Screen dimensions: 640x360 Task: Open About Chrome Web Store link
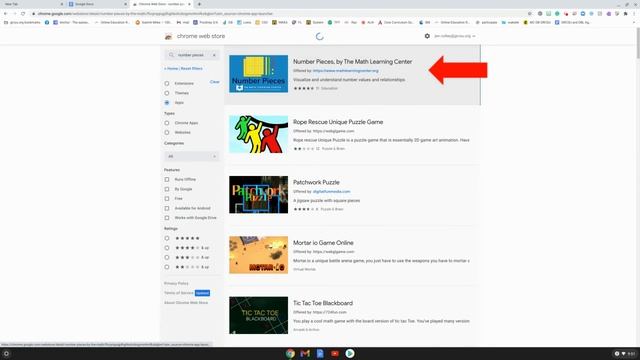pyautogui.click(x=186, y=303)
